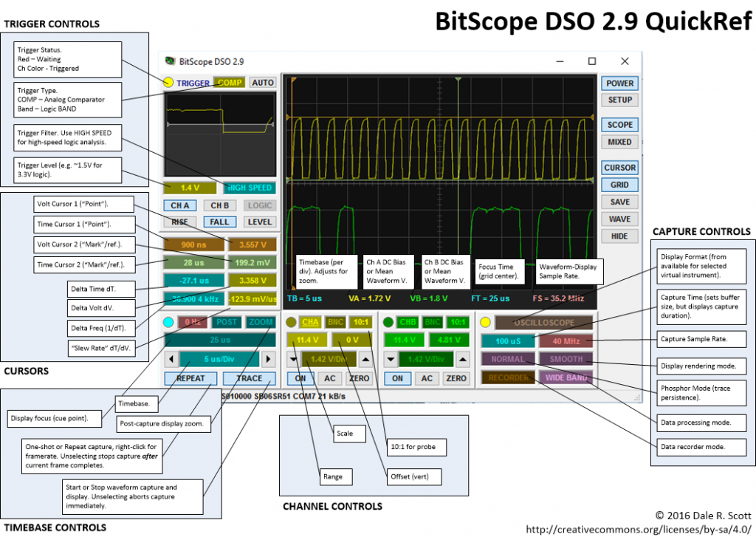Screen dimensions: 756x537
Task: Click the AUTO trigger button
Action: click(x=263, y=83)
